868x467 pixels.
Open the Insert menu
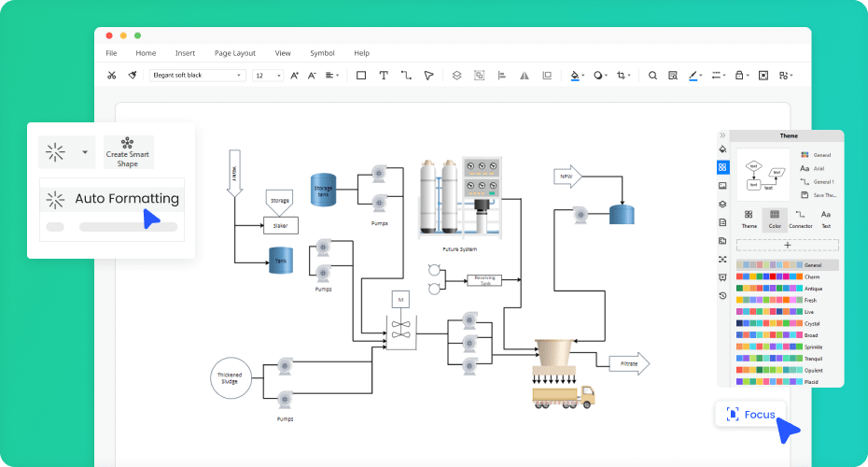[x=185, y=53]
